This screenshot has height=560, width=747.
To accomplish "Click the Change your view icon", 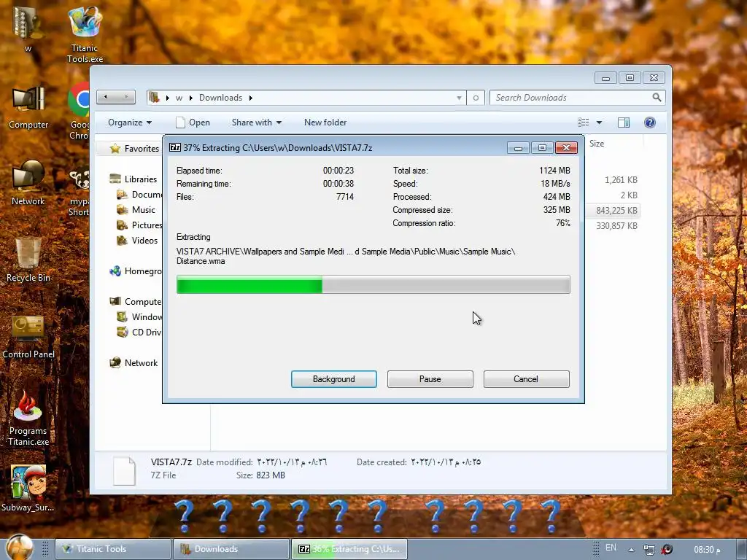I will tap(584, 122).
